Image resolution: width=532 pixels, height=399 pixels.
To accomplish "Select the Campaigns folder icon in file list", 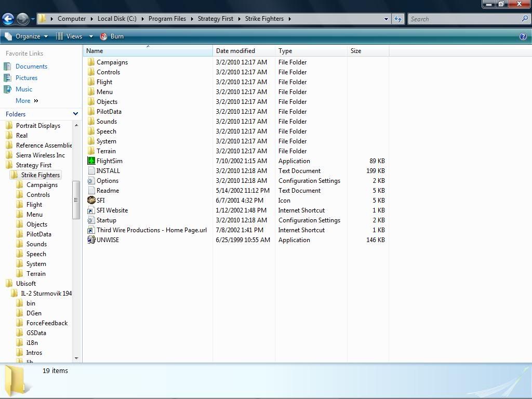I will point(91,62).
